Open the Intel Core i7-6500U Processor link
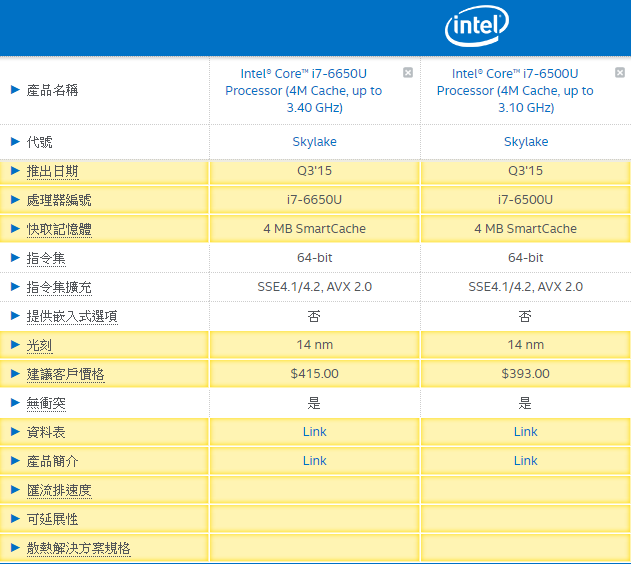Image resolution: width=631 pixels, height=564 pixels. point(515,91)
